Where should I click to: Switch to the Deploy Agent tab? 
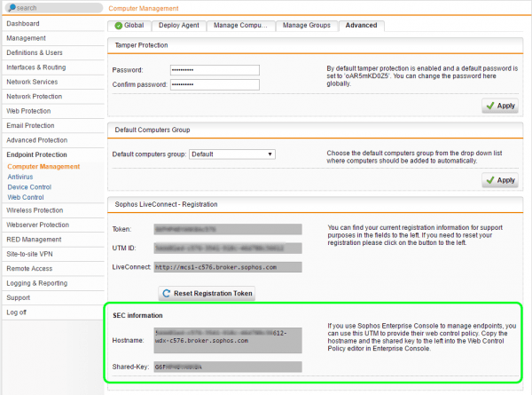pyautogui.click(x=179, y=26)
